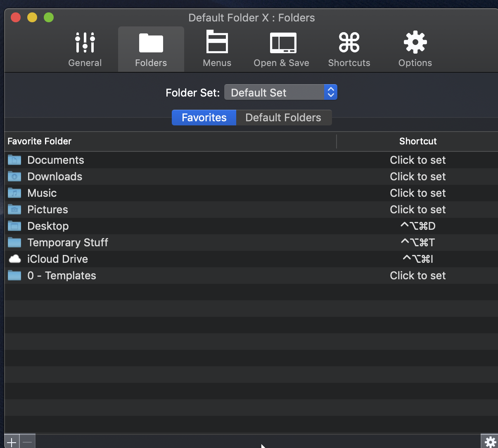Click the Shortcut column header
The width and height of the screenshot is (498, 448).
point(418,141)
